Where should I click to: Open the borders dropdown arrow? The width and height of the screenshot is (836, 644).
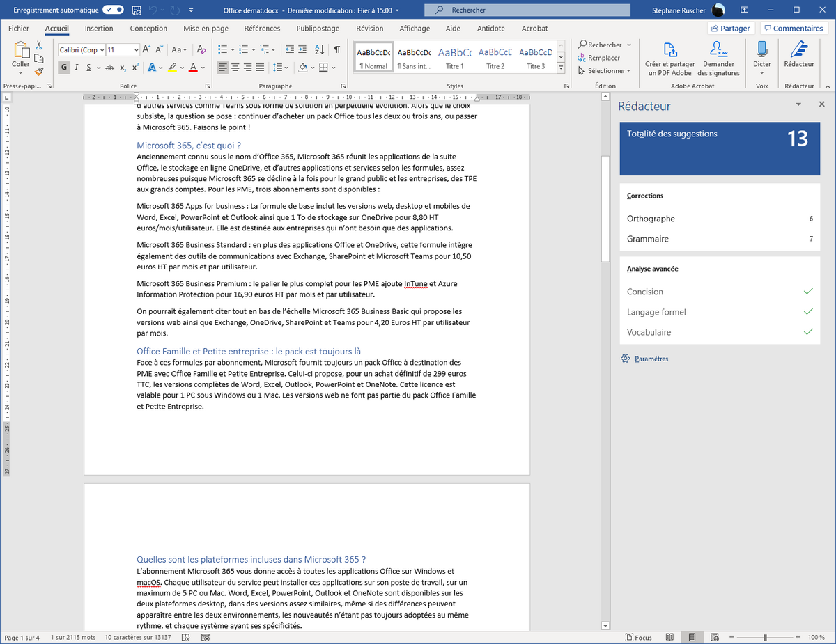332,68
